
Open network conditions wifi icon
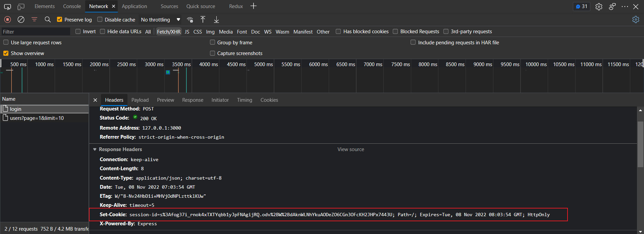click(190, 20)
